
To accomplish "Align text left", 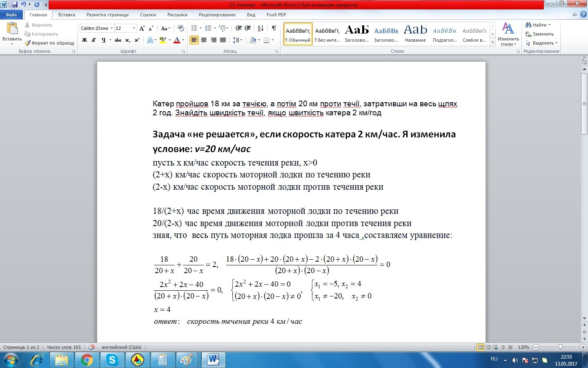I will (194, 40).
